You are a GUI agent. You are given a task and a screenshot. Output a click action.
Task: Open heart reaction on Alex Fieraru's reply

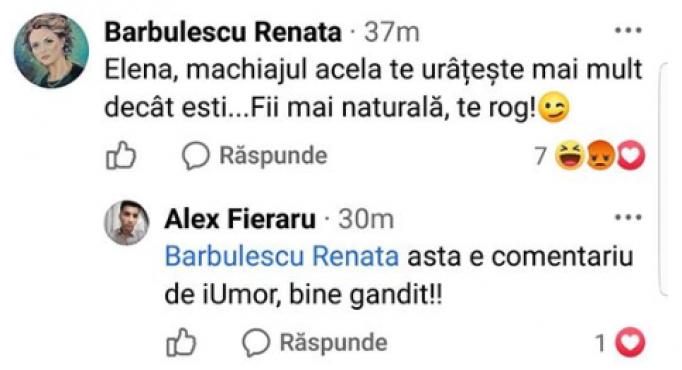[x=631, y=343]
